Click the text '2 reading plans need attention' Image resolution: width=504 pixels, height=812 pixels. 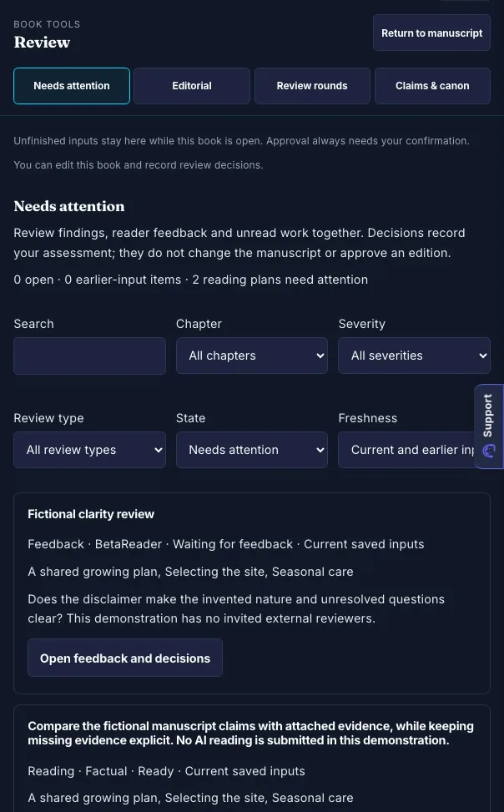(280, 280)
